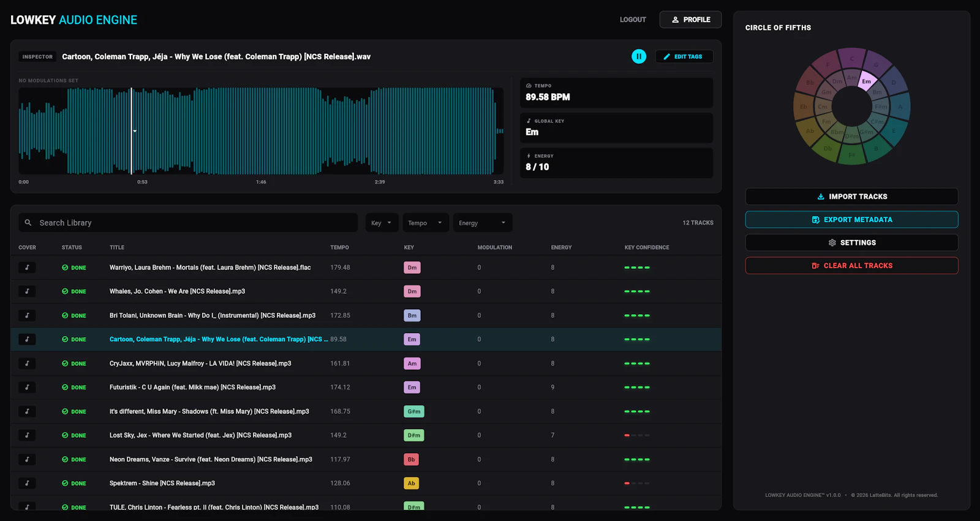Select the Futuristik - C U Again track title

click(x=192, y=388)
